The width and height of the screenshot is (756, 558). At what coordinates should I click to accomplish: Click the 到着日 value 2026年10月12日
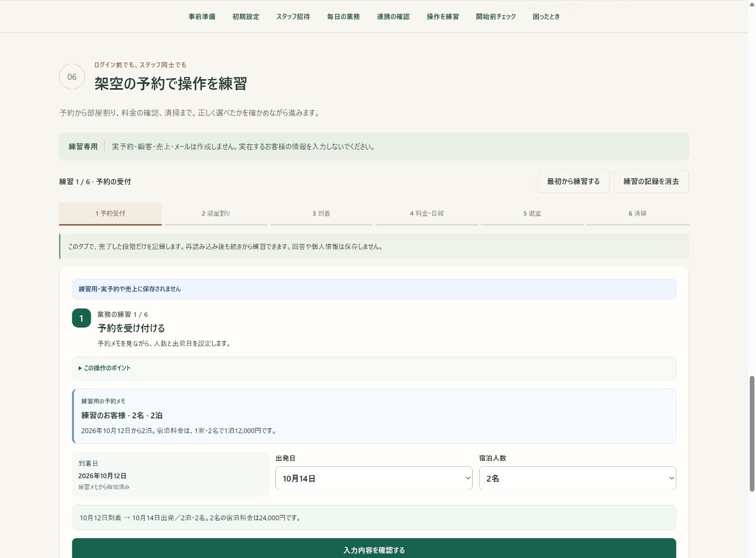[102, 476]
